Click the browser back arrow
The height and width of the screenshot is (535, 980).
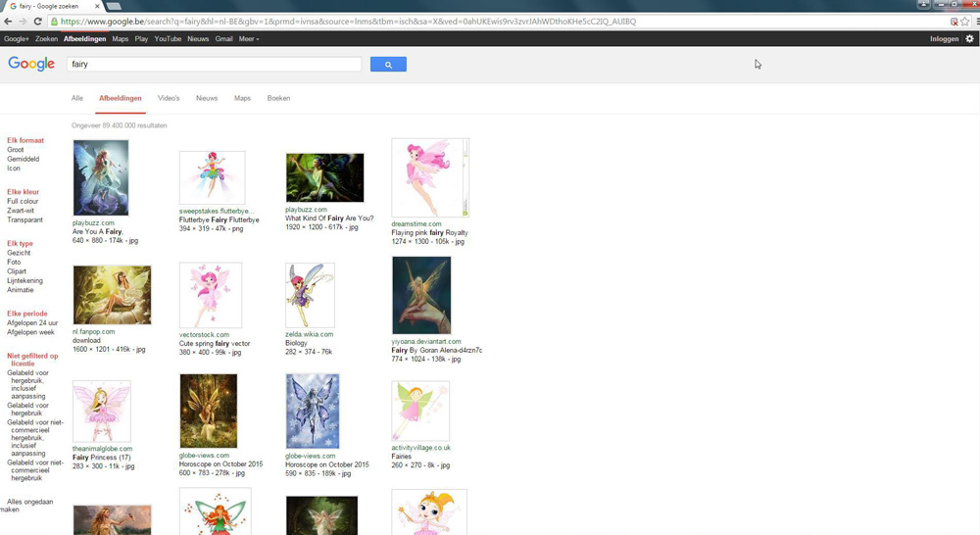click(x=9, y=21)
